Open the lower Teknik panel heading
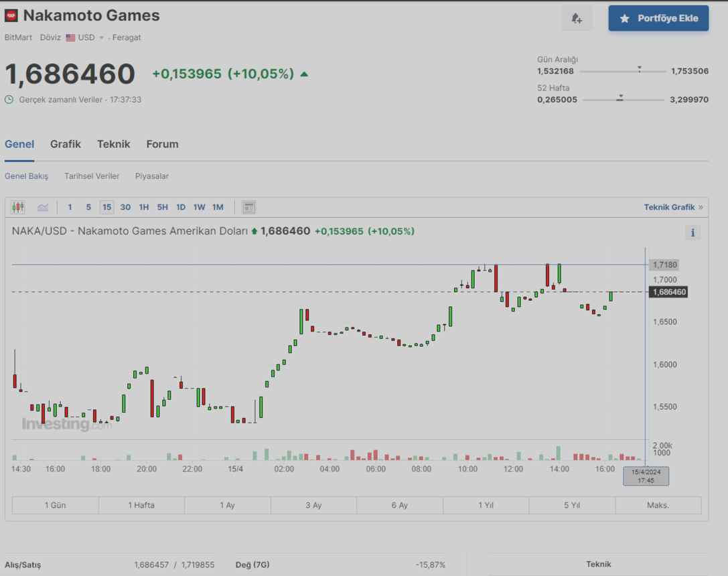 [599, 565]
